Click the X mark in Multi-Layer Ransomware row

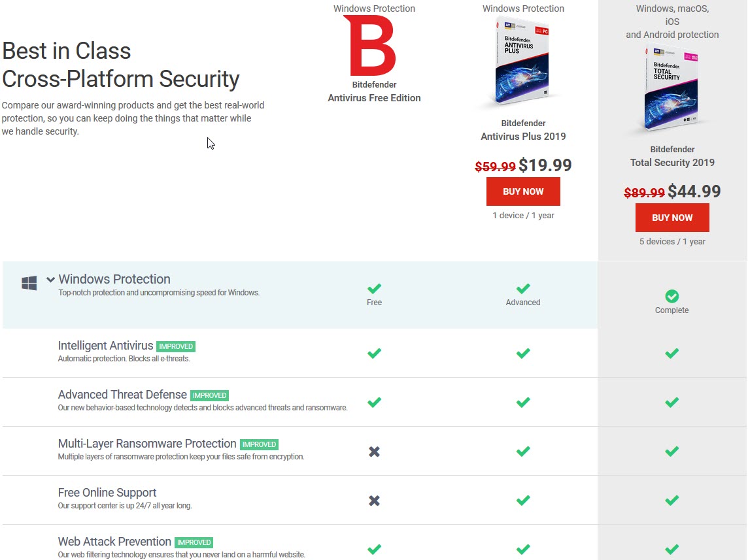point(374,452)
